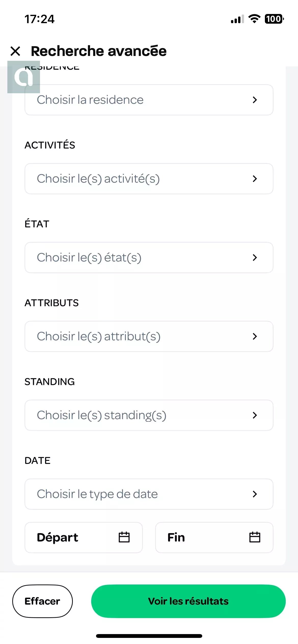Open the Choisir le(s) attribut(s) dropdown
Screen dimensions: 298x644
point(149,336)
